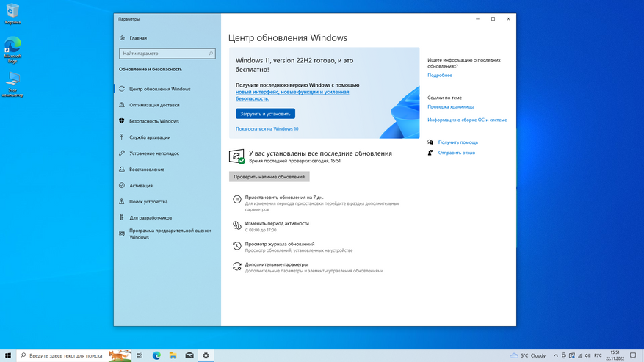
Task: Open notification center icon
Action: 633,355
